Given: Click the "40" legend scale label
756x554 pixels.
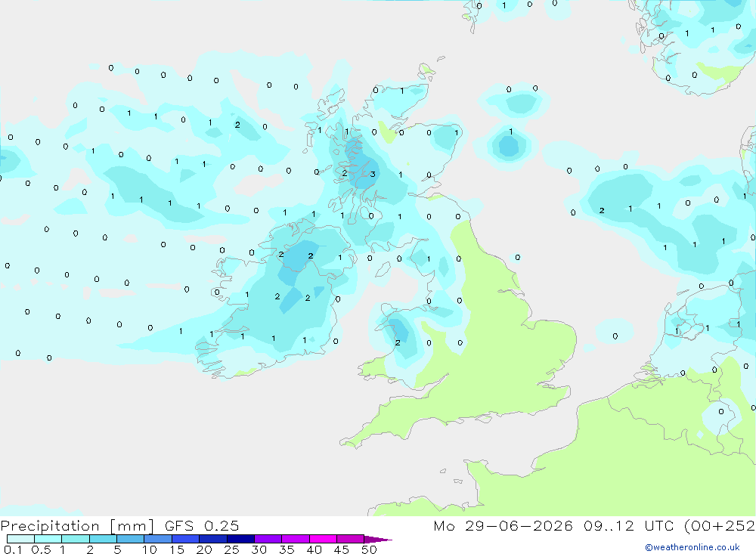Looking at the screenshot, I should click(x=314, y=549).
